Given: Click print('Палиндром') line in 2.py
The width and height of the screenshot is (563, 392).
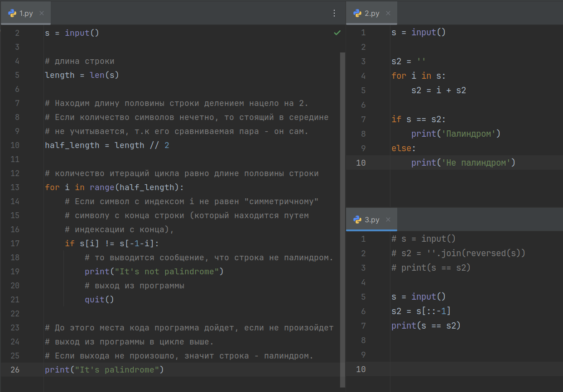Looking at the screenshot, I should pyautogui.click(x=456, y=134).
